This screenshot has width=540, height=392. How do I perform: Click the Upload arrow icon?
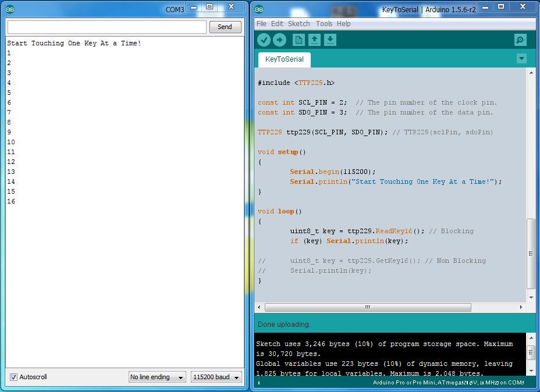point(280,40)
